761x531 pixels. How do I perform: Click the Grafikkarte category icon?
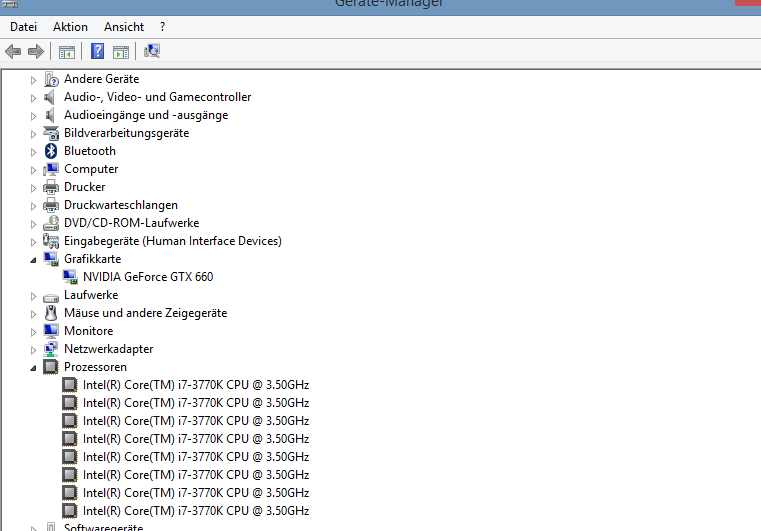[51, 259]
